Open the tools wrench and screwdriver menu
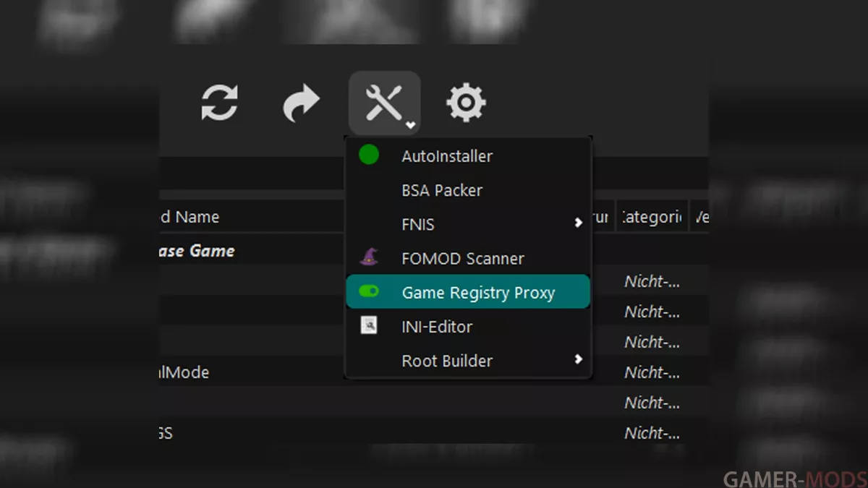The width and height of the screenshot is (868, 488). [x=383, y=103]
